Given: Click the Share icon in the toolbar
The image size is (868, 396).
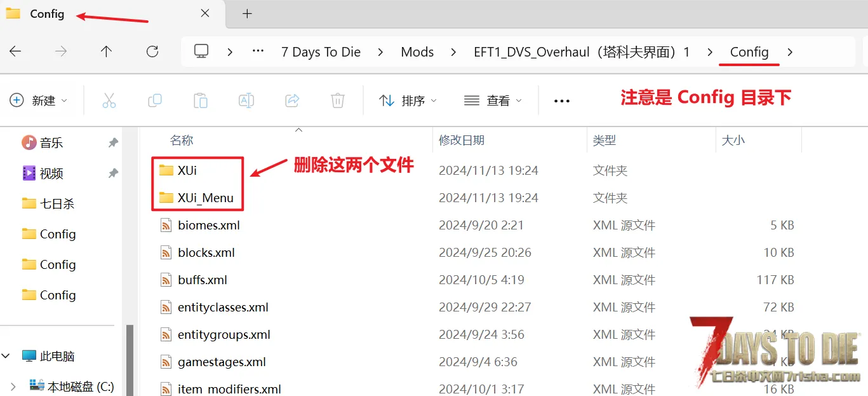Looking at the screenshot, I should tap(292, 100).
